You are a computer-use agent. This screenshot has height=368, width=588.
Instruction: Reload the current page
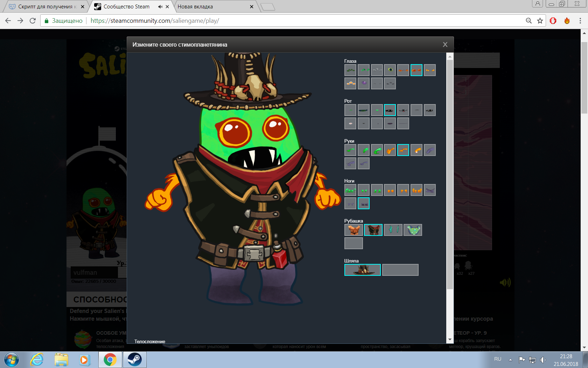tap(33, 21)
